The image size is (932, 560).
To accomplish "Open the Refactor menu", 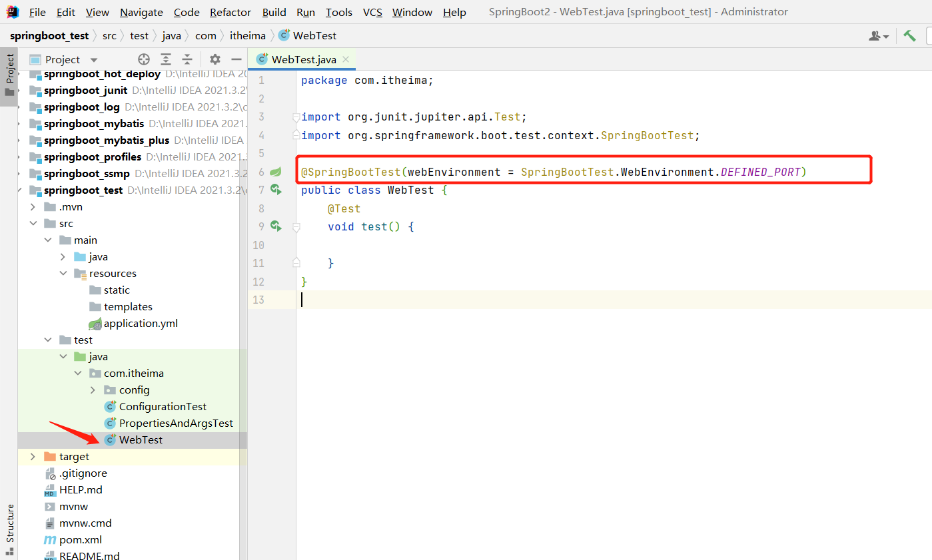I will pyautogui.click(x=231, y=12).
